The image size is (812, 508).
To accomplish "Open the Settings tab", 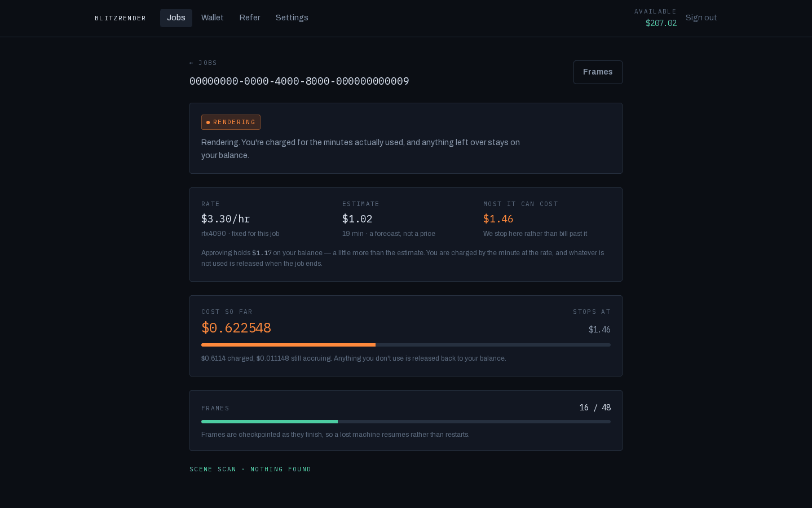I will coord(292,18).
